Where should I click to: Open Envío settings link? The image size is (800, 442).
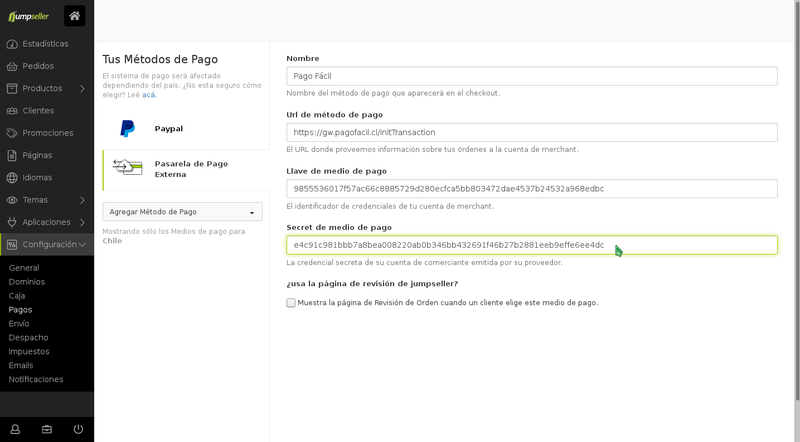point(19,324)
